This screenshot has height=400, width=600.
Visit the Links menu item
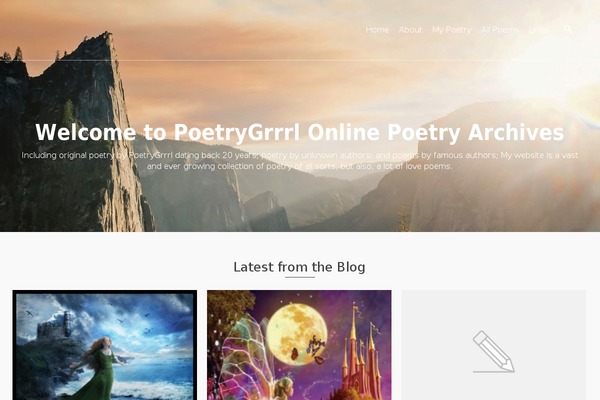point(538,29)
